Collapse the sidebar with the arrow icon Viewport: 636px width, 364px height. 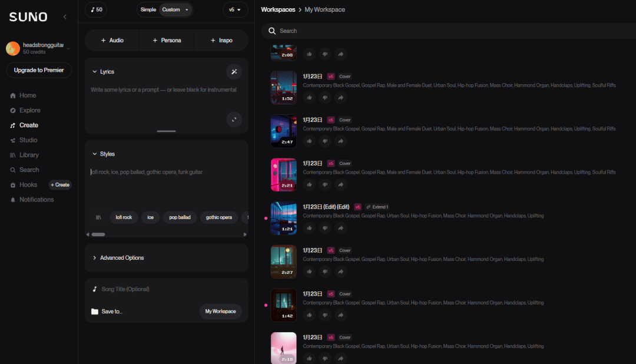(x=65, y=17)
